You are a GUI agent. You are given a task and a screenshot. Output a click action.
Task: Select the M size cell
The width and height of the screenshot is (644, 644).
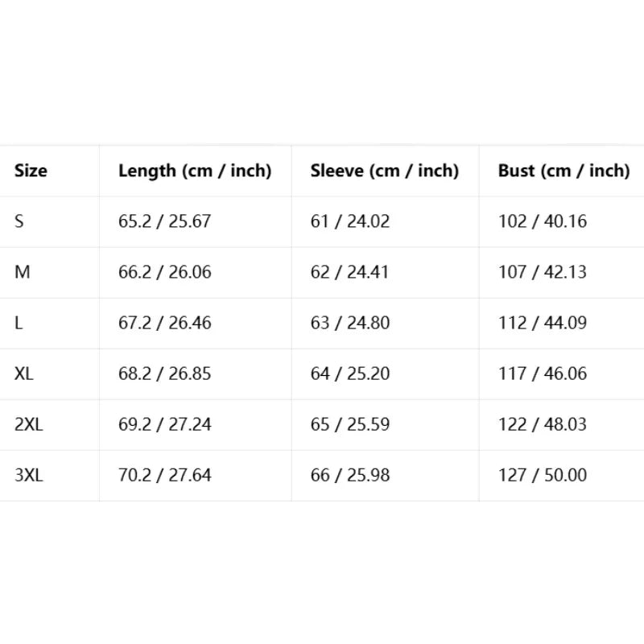point(23,272)
